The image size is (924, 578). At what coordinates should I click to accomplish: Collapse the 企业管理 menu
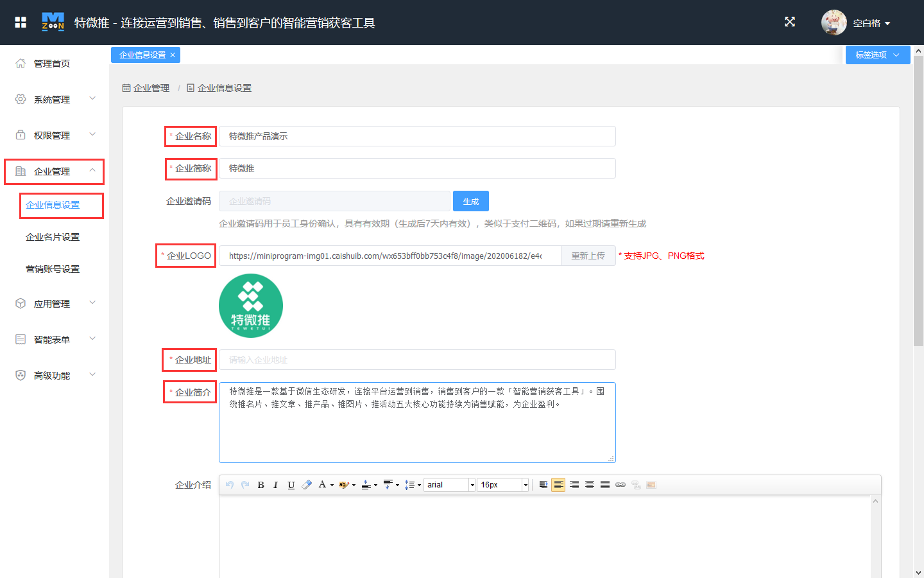55,171
